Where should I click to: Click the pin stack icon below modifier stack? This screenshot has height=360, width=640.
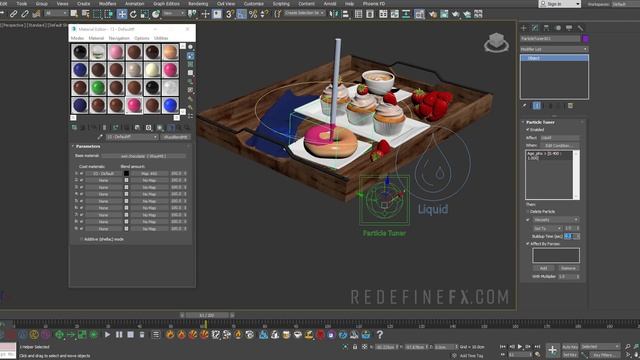(x=524, y=106)
